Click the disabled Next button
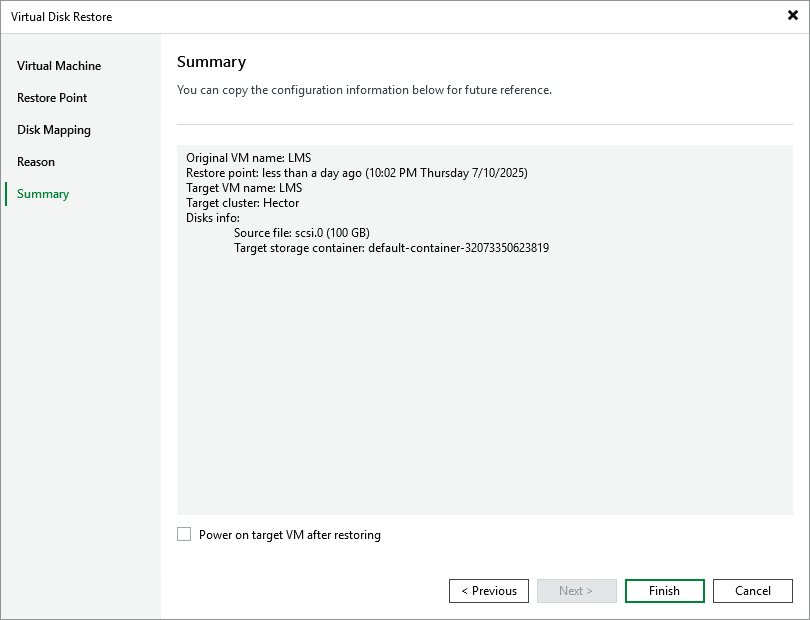This screenshot has width=810, height=620. (x=576, y=590)
